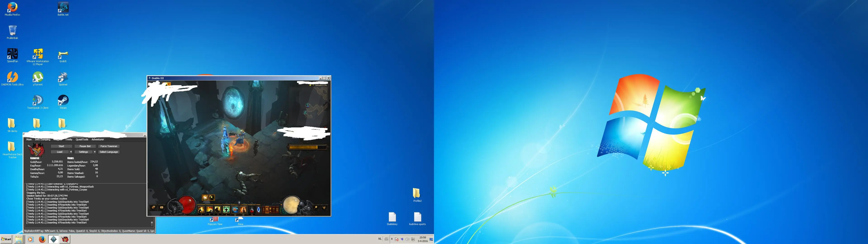This screenshot has width=868, height=244.
Task: Click the Force Townrun button
Action: 109,146
